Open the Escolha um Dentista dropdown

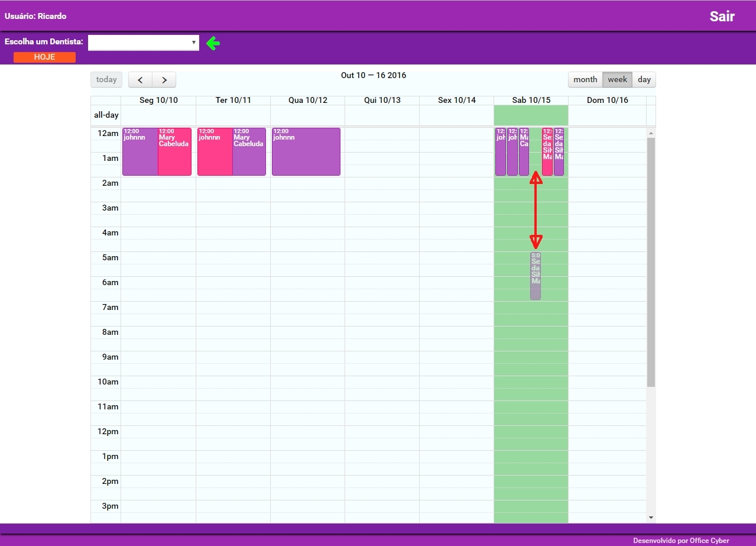(144, 43)
